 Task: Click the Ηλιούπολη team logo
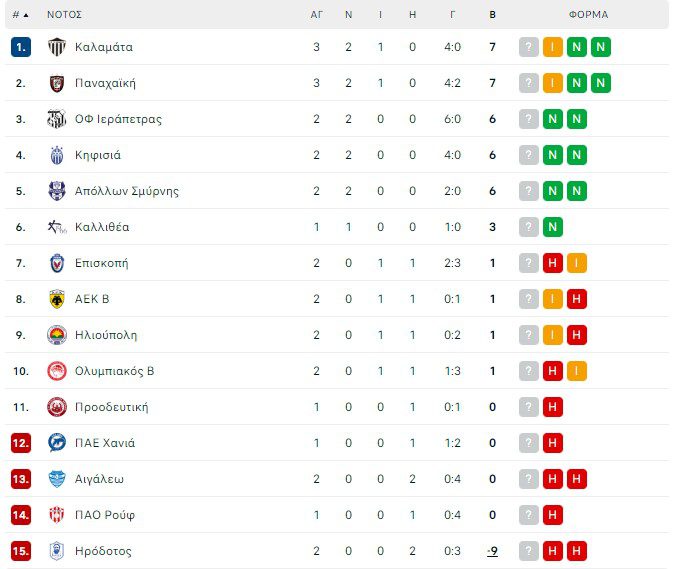[x=57, y=335]
